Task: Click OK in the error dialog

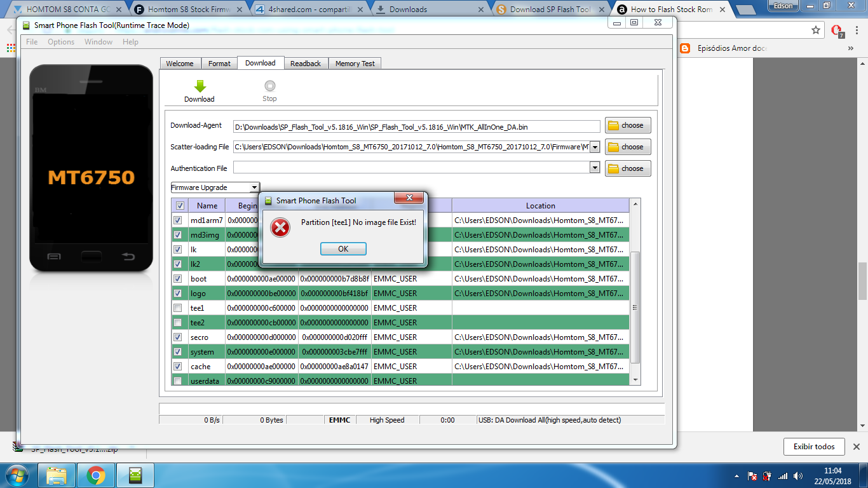Action: [343, 248]
